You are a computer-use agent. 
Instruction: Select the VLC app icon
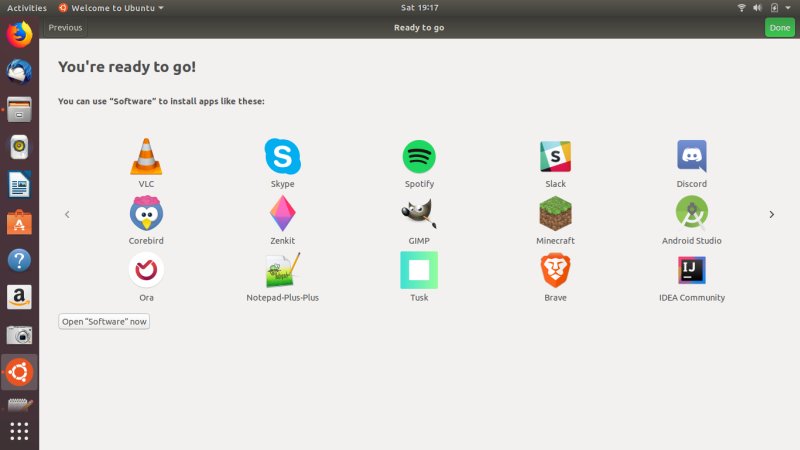(146, 157)
